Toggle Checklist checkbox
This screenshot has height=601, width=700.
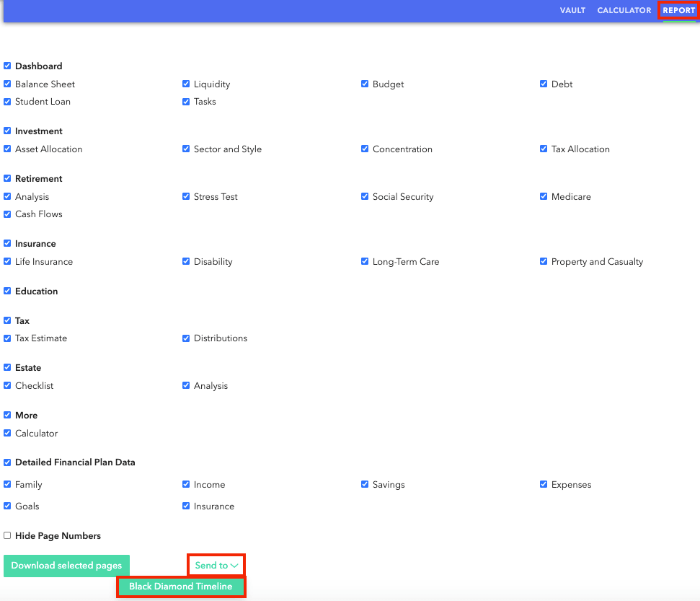coord(7,385)
